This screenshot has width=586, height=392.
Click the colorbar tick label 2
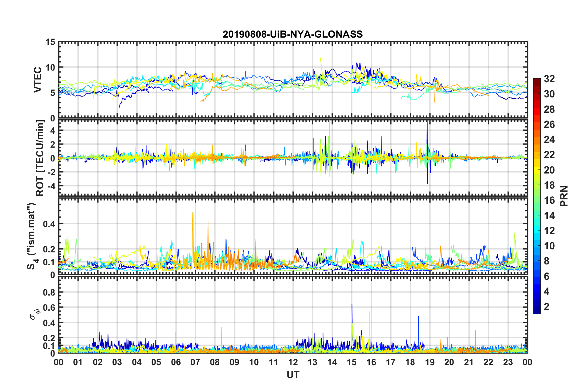[x=547, y=306]
